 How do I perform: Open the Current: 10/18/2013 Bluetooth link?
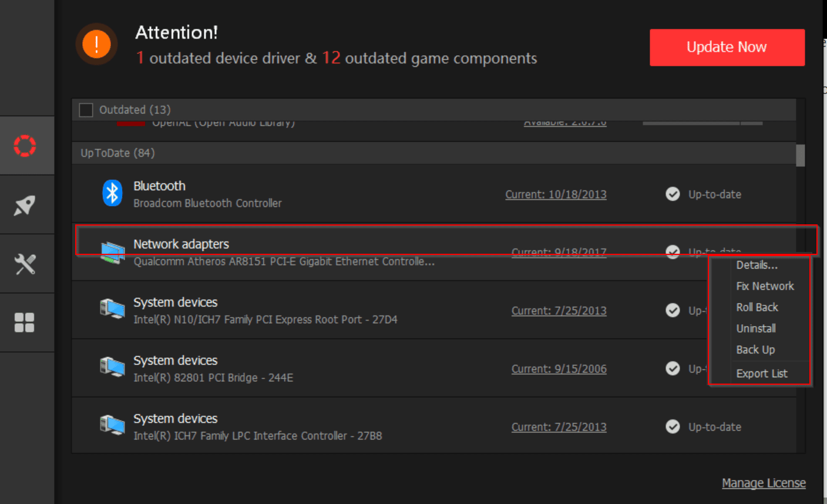[x=556, y=194]
